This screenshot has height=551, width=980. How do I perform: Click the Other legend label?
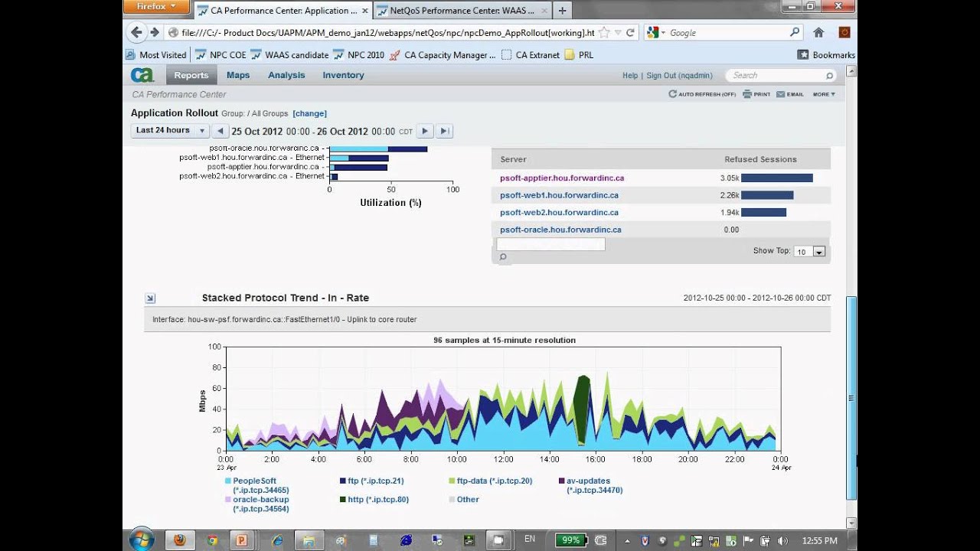(x=468, y=499)
